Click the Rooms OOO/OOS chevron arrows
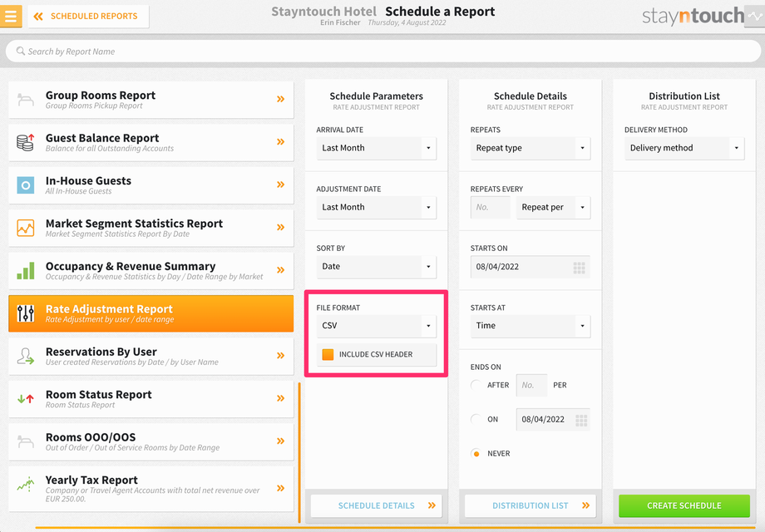 (280, 441)
